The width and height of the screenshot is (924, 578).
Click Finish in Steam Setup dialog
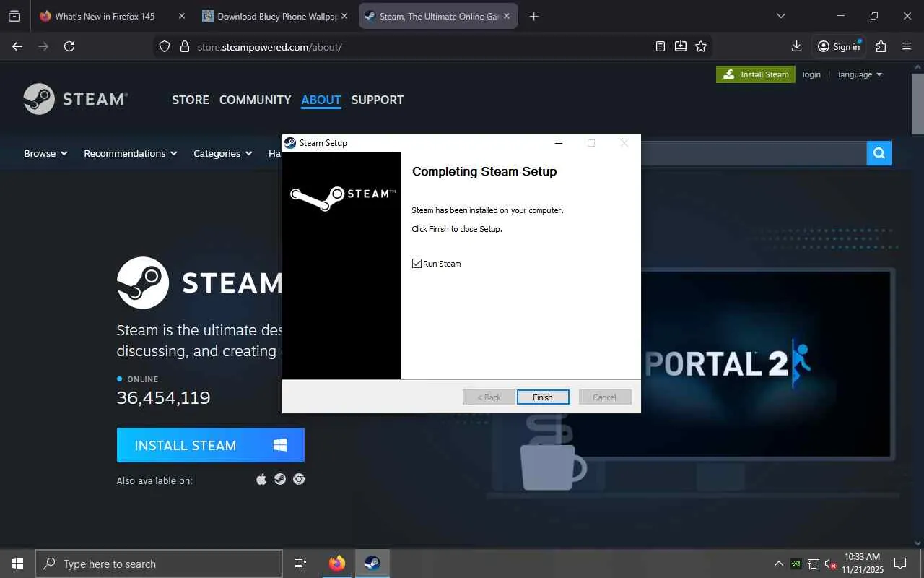[543, 397]
